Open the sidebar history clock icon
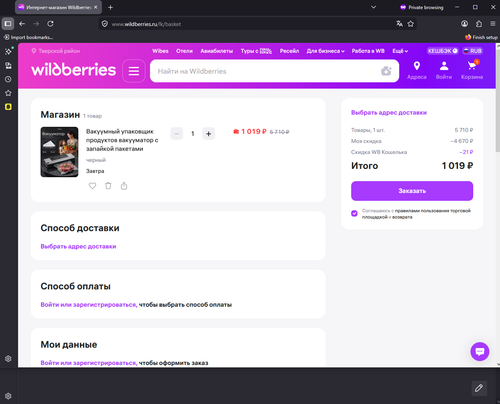The image size is (500, 404). 8,79
